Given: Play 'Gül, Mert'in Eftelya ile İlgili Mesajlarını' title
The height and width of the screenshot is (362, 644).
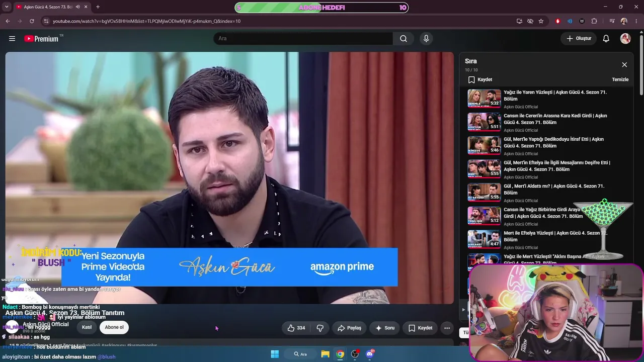Looking at the screenshot, I should coord(557,166).
